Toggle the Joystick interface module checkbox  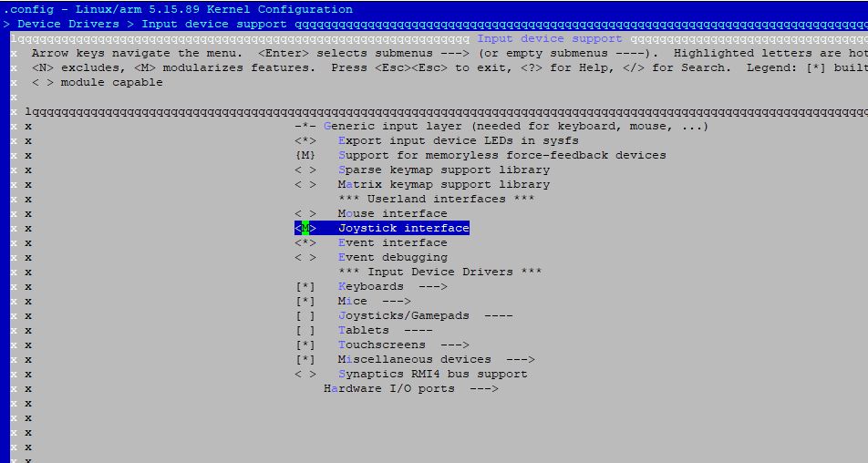[305, 228]
